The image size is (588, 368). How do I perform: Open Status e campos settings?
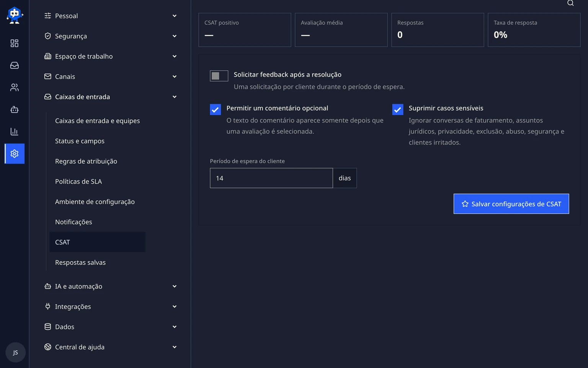click(x=98, y=141)
